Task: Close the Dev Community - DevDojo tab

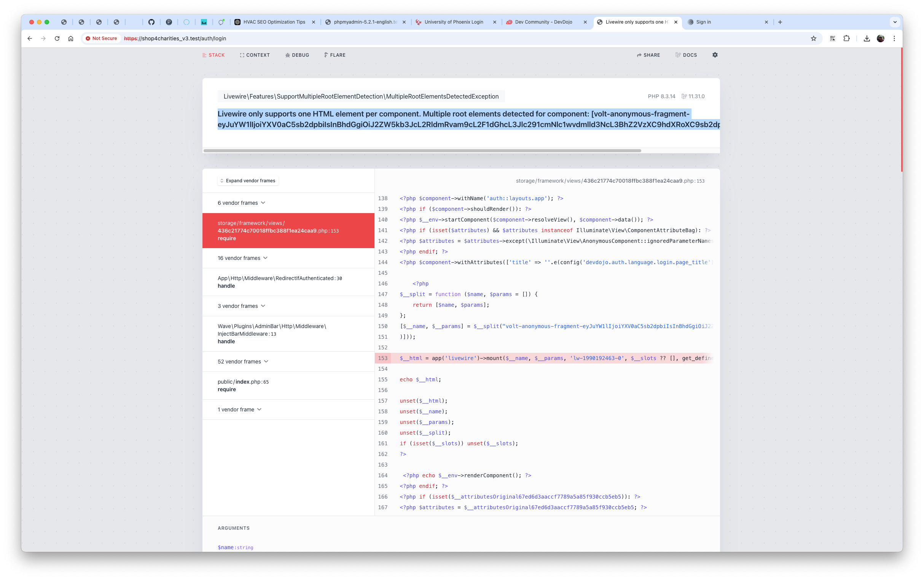Action: click(585, 22)
